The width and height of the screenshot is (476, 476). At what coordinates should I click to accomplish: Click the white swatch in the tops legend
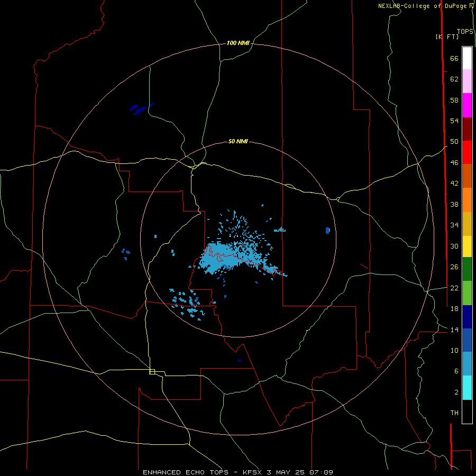click(x=467, y=58)
